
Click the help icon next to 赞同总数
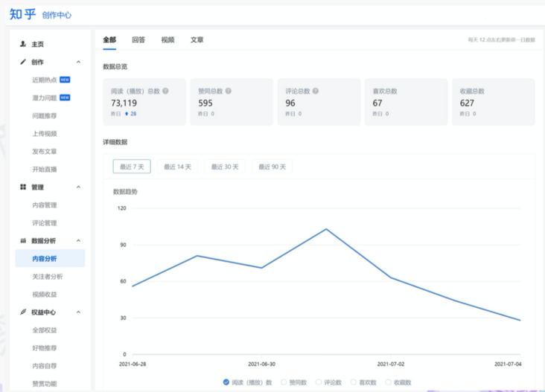tap(228, 91)
